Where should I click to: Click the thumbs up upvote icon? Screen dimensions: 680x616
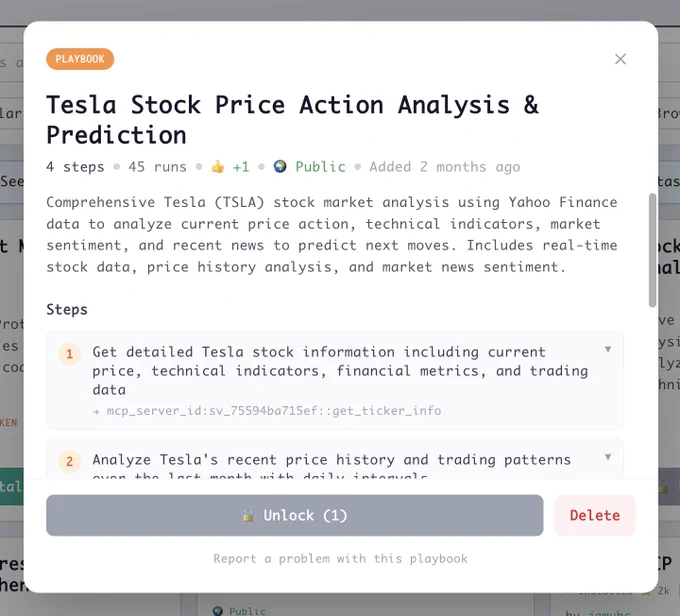[218, 167]
